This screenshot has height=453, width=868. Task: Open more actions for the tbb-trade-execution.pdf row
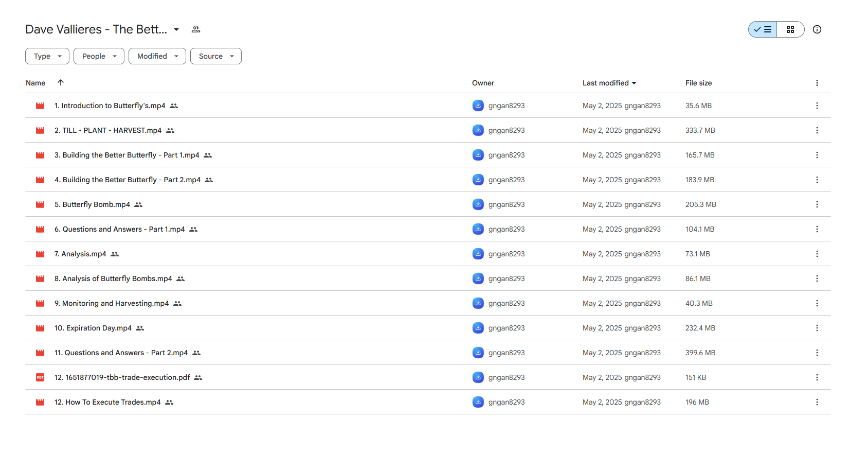tap(817, 377)
